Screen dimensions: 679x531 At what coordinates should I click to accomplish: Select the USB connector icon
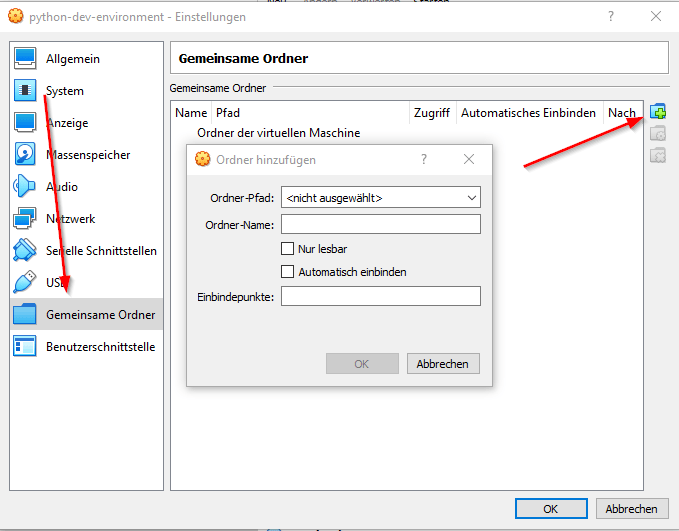pos(25,282)
